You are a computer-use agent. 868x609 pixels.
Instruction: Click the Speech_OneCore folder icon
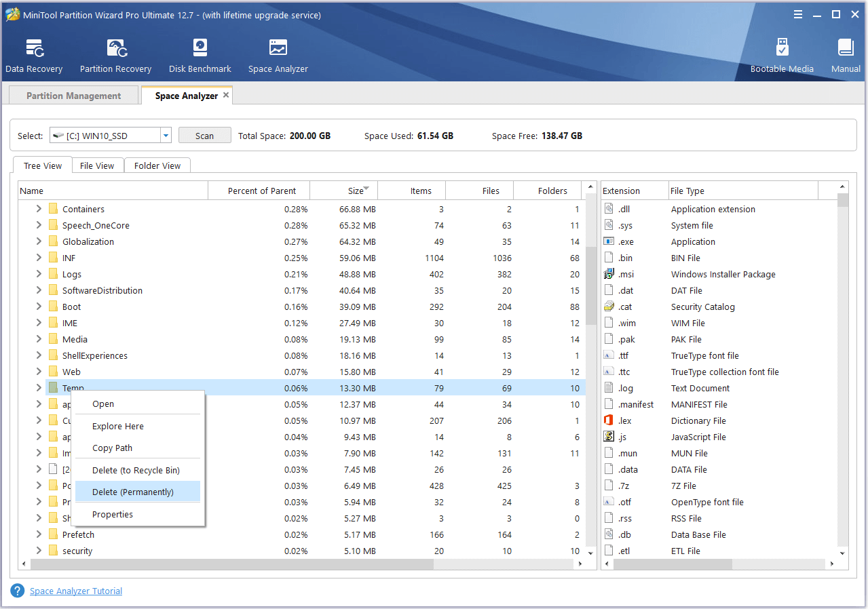tap(53, 226)
